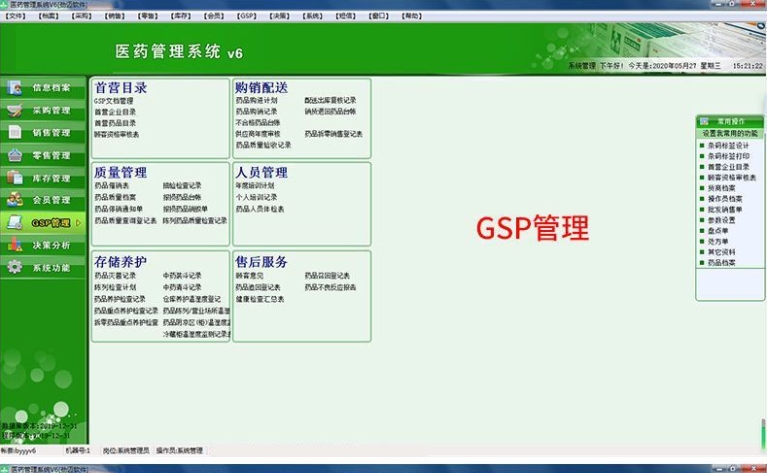Open 采购管理 basket icon in sidebar
The image size is (767, 473).
pos(15,110)
